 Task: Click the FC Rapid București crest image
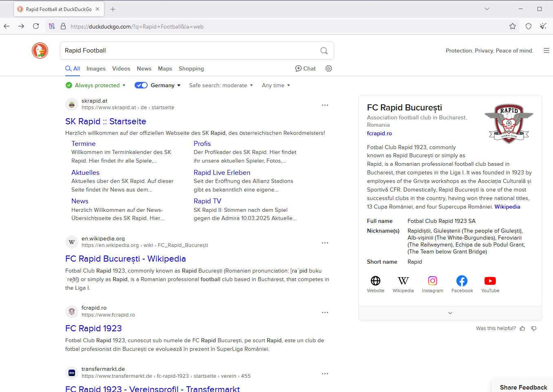tap(509, 123)
